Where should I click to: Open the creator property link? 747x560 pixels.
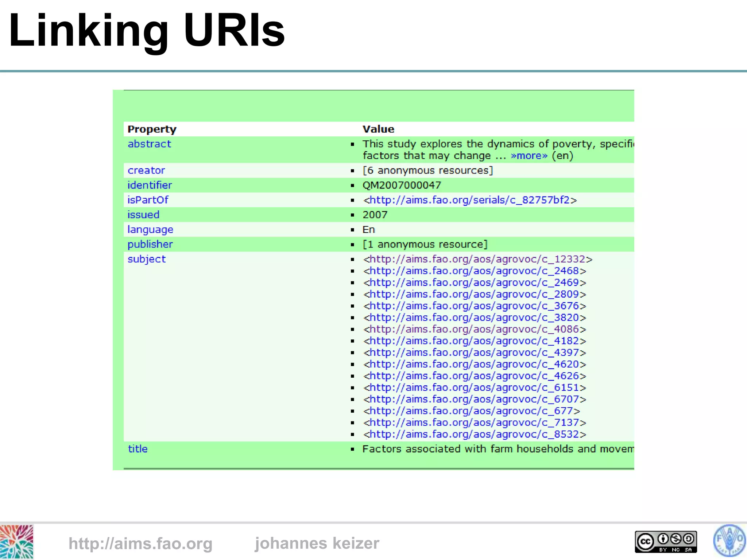click(146, 170)
